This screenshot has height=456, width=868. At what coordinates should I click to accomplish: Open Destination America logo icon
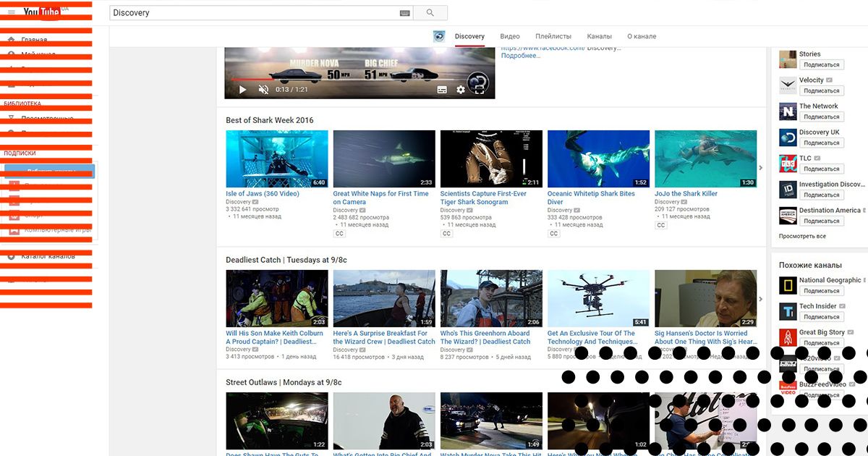click(788, 216)
